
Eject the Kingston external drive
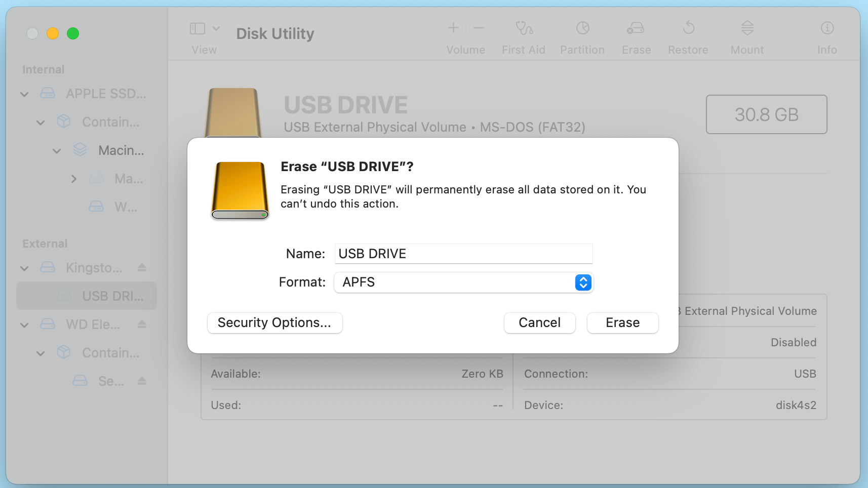click(141, 267)
